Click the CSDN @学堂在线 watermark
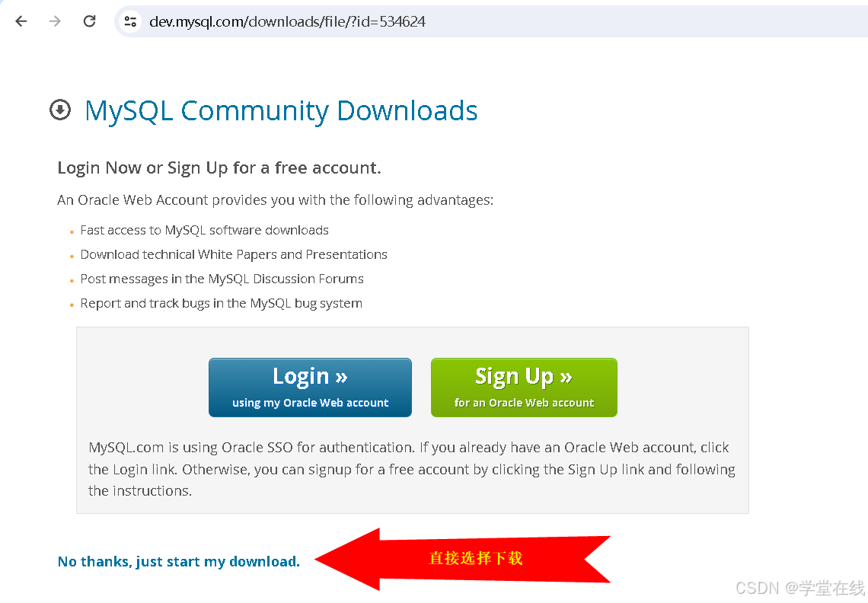868x603 pixels. tap(800, 588)
